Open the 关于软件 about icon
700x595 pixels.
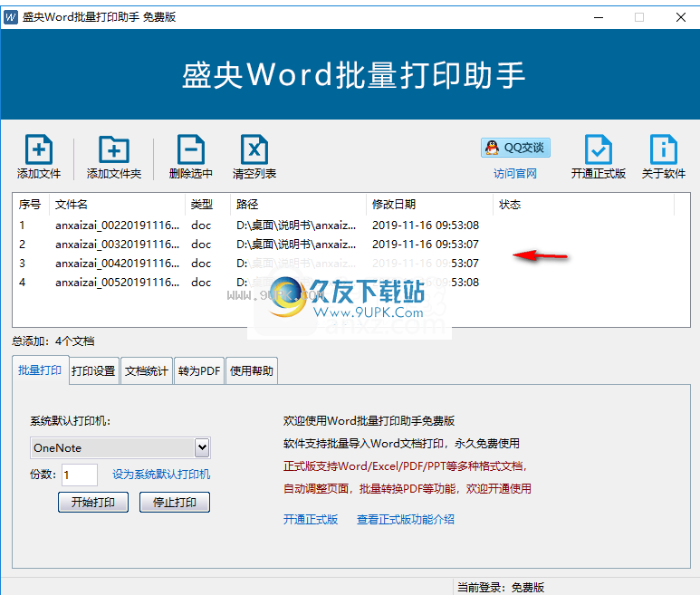click(x=664, y=149)
